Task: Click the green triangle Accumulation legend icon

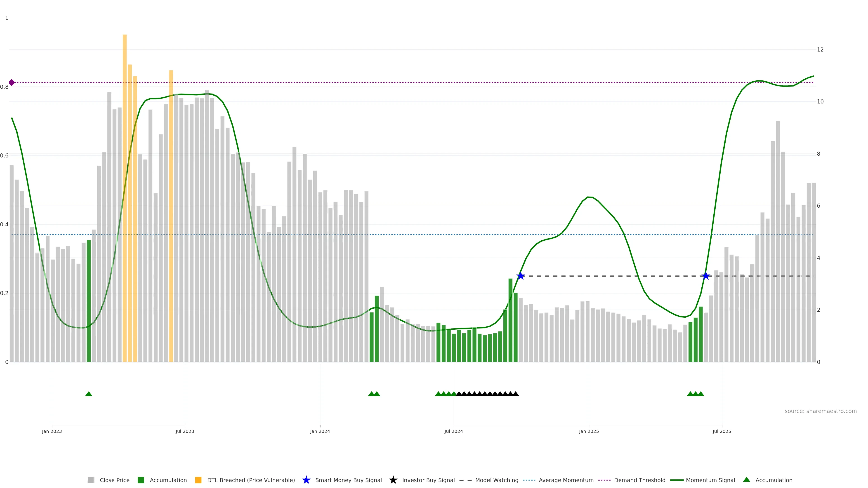Action: (747, 480)
